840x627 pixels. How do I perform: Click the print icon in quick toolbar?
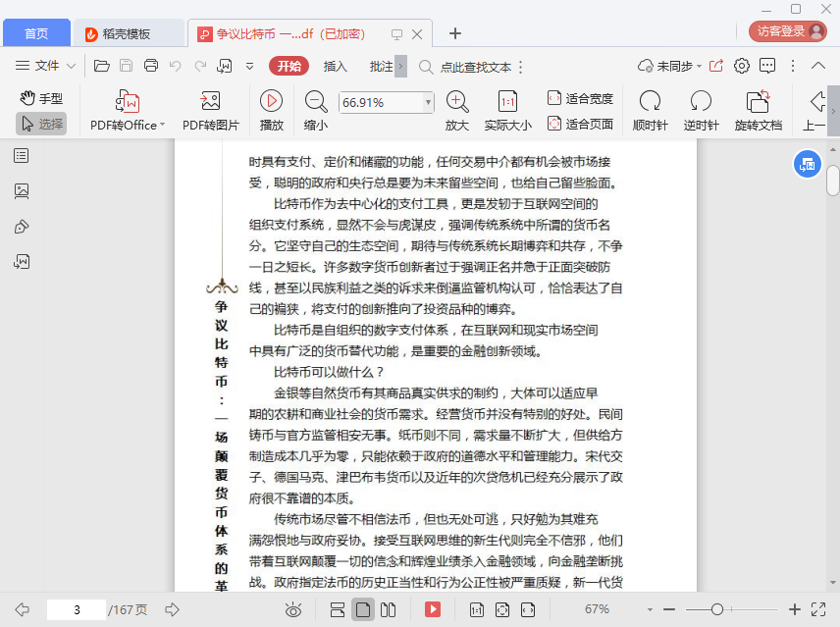[x=150, y=66]
